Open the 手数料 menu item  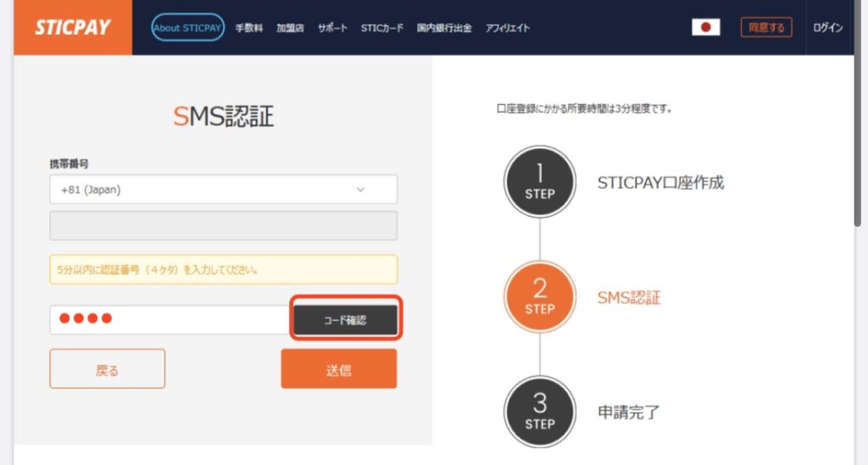(249, 28)
